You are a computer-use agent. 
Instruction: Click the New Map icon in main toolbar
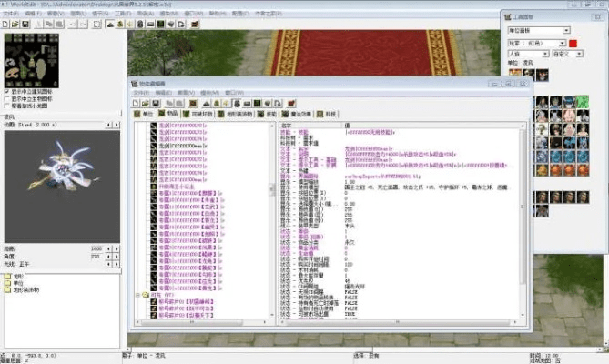[6, 25]
